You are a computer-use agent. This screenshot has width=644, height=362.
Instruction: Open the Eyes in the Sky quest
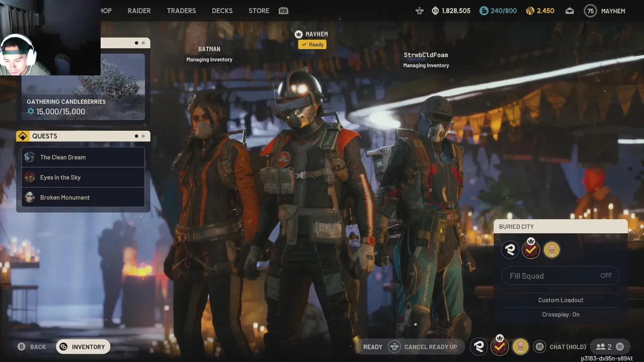point(83,177)
